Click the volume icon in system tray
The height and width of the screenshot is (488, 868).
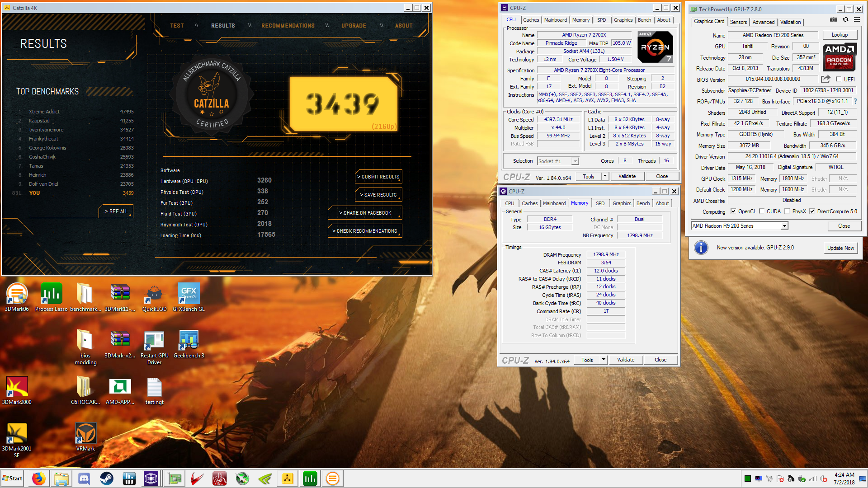pyautogui.click(x=824, y=479)
